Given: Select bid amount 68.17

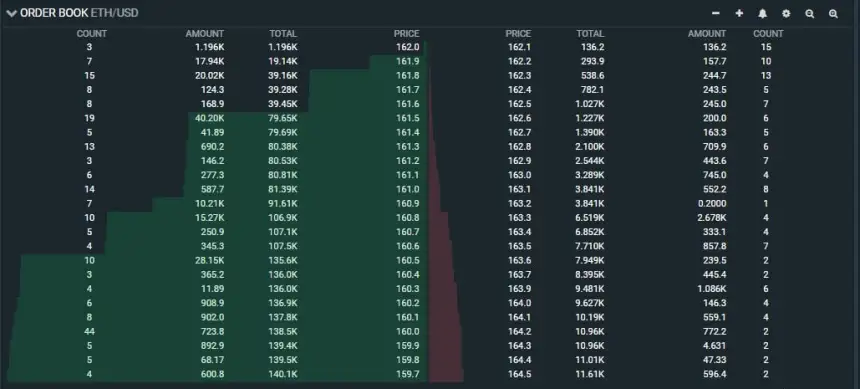Looking at the screenshot, I should (213, 360).
